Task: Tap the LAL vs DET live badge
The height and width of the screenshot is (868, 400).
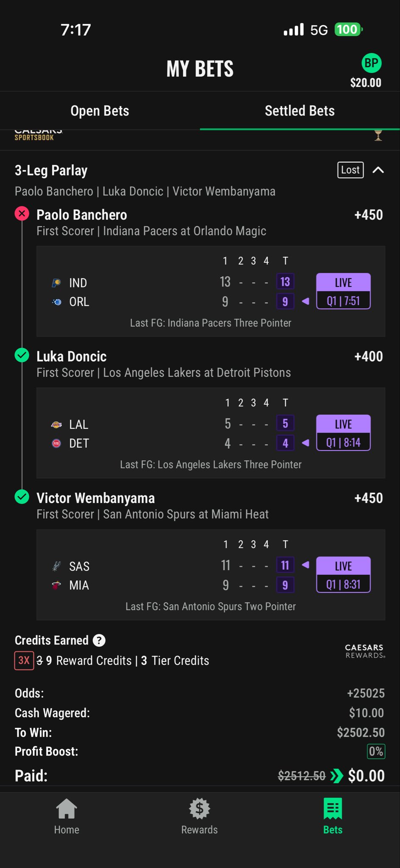Action: 343,433
